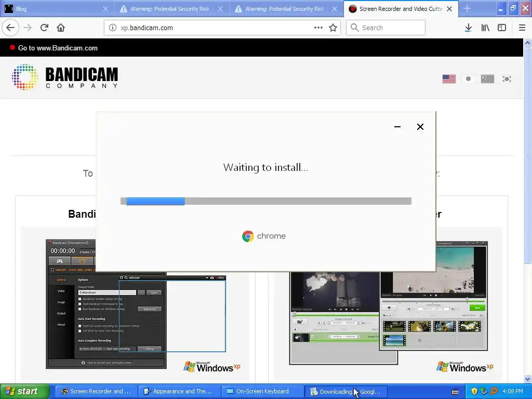The width and height of the screenshot is (532, 399).
Task: Click the forward navigation arrow
Action: [x=28, y=28]
